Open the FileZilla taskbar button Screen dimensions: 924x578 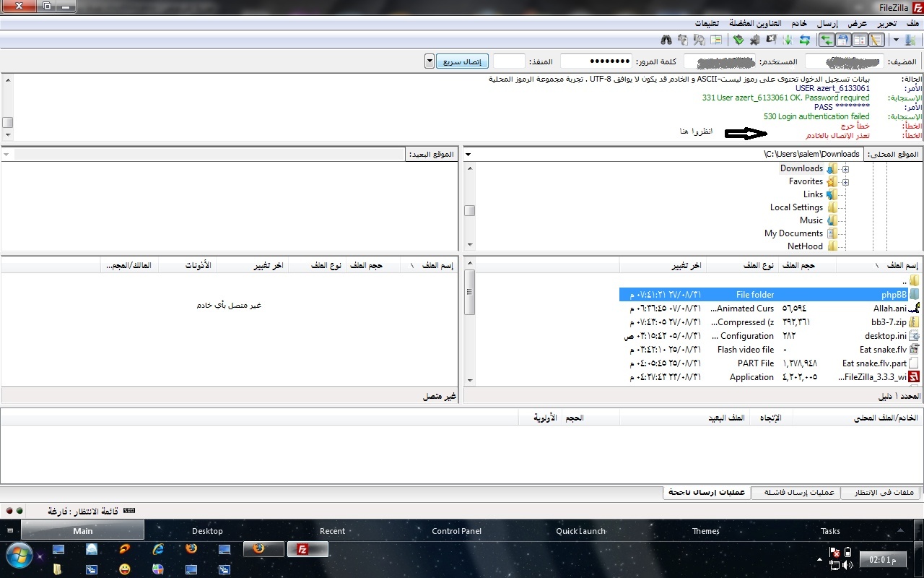click(x=308, y=550)
